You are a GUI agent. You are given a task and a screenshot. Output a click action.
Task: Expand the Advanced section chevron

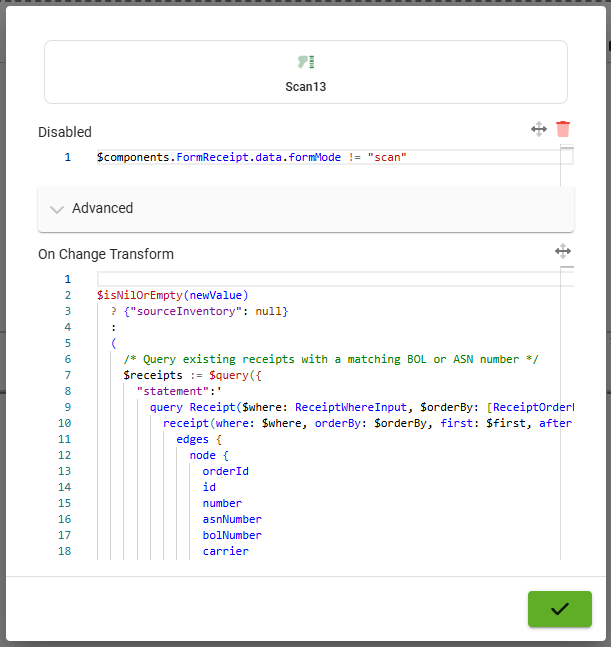56,209
